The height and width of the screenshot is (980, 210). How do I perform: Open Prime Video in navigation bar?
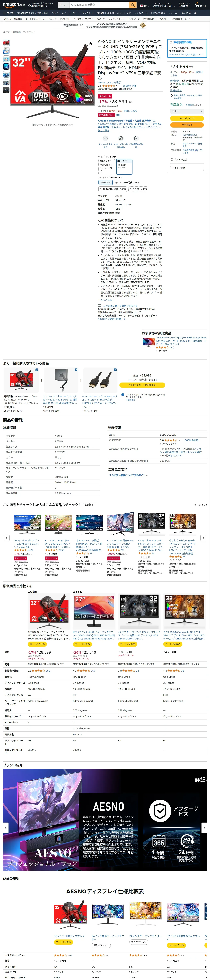[158, 13]
